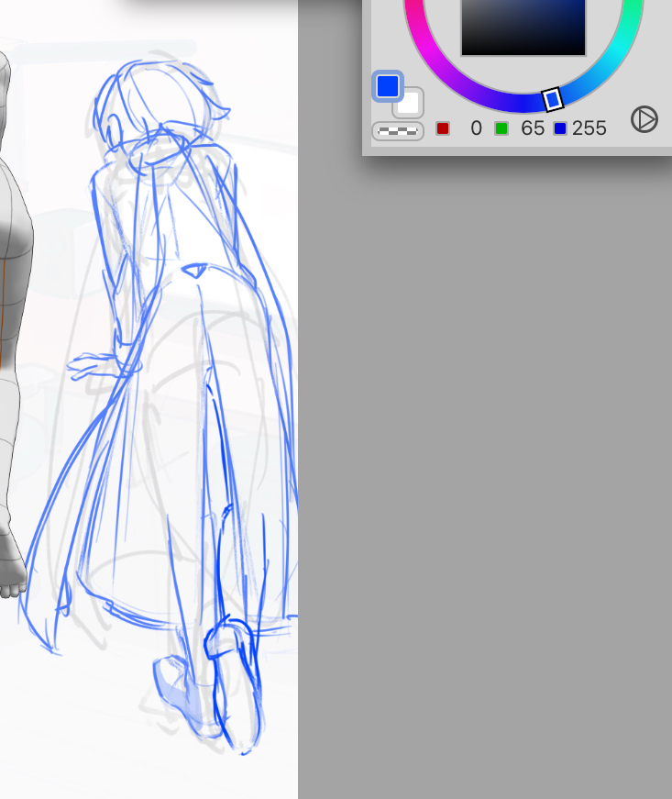The image size is (672, 799).
Task: Click the blue channel indicator square
Action: (560, 128)
